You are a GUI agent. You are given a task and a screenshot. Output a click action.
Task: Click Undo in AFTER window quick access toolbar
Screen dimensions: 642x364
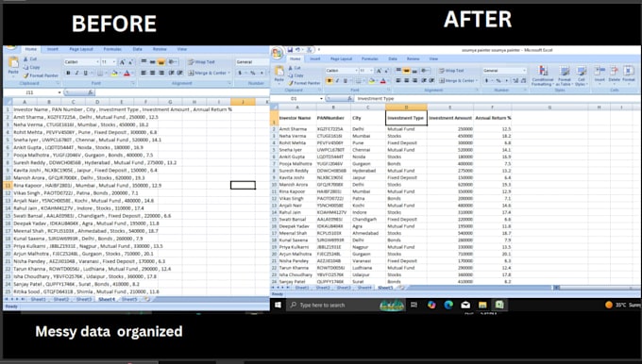click(297, 50)
